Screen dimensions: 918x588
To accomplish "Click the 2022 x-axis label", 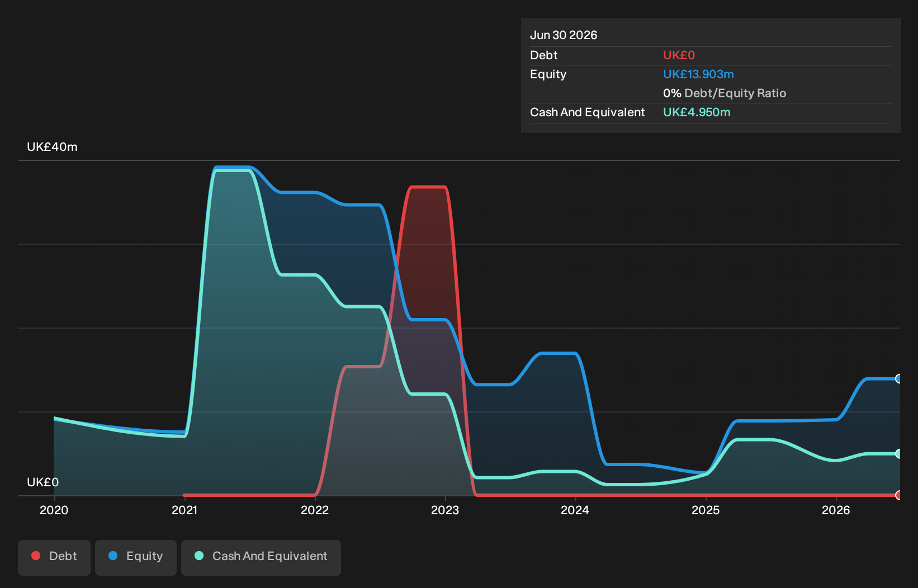I will pyautogui.click(x=315, y=510).
